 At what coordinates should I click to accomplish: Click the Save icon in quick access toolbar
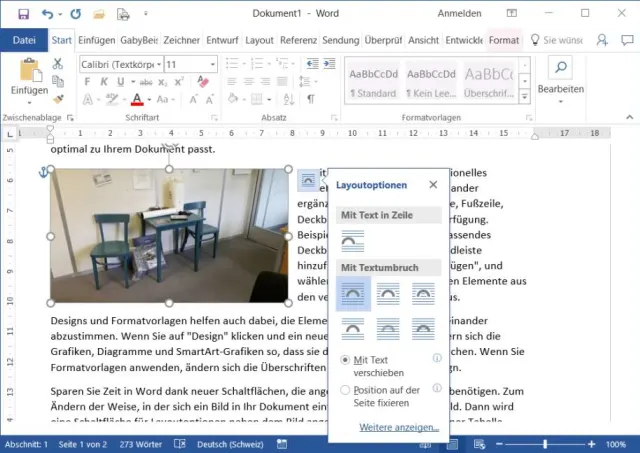(21, 15)
